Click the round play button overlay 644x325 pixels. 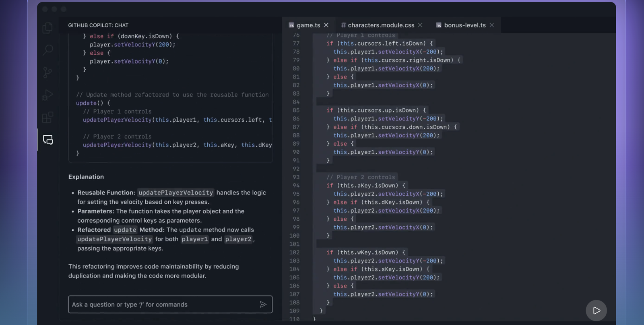point(597,311)
